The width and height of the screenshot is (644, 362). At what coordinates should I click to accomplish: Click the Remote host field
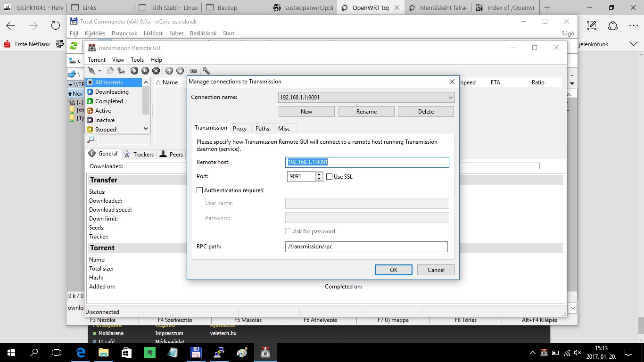point(367,162)
